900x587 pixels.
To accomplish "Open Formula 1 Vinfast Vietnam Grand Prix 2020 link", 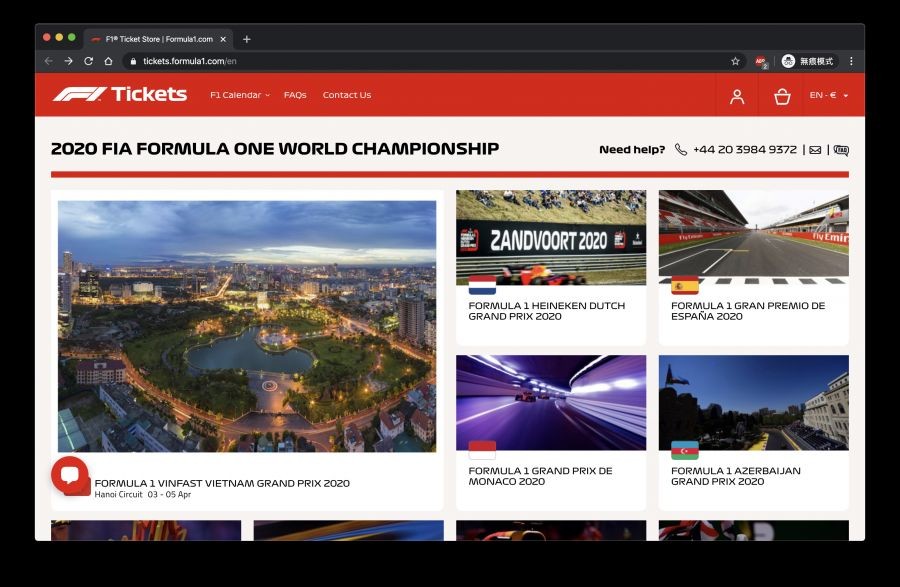I will [222, 483].
